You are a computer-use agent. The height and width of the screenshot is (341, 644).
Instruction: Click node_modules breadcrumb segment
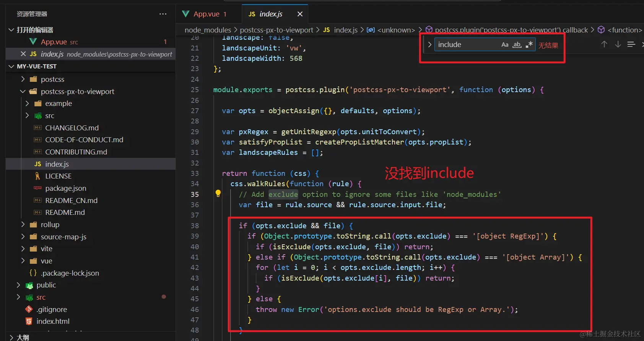click(x=208, y=30)
